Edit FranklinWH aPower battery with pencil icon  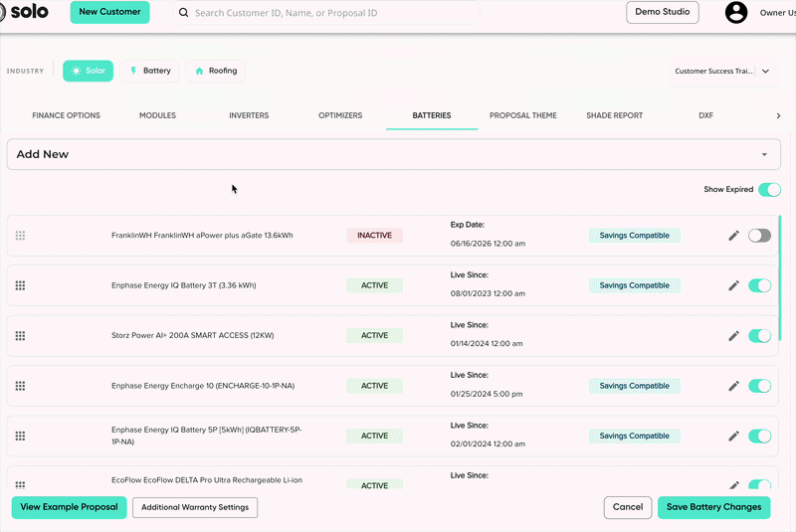click(733, 236)
